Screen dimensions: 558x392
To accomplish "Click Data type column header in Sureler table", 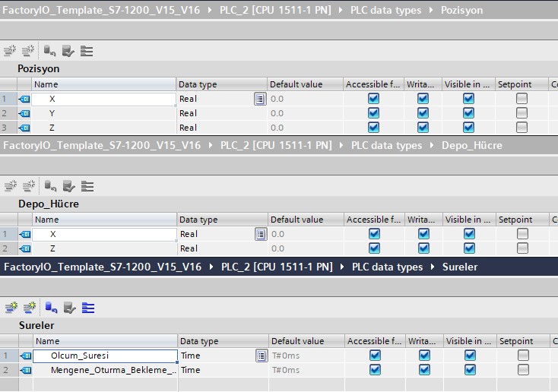I will (199, 341).
